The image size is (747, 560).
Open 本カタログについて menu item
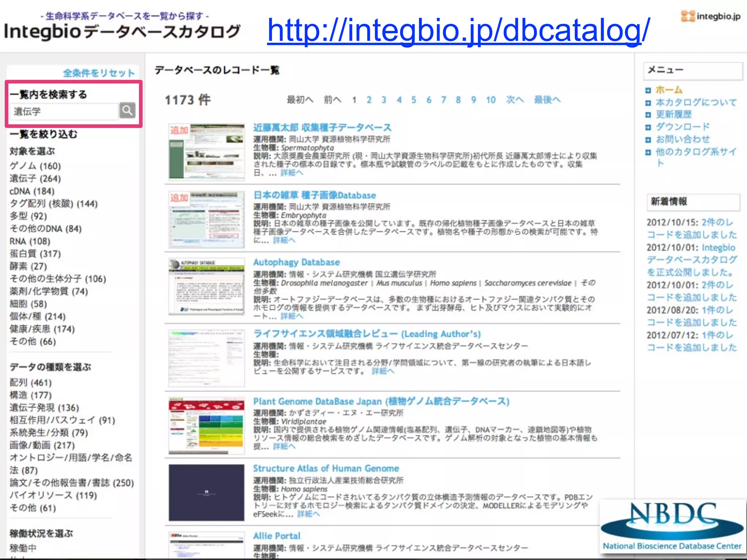696,102
